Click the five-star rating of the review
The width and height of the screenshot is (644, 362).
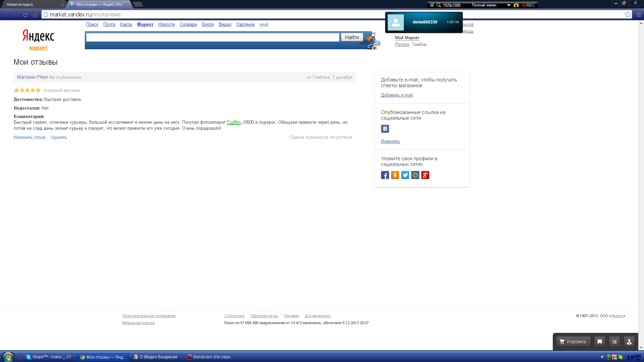click(x=27, y=90)
